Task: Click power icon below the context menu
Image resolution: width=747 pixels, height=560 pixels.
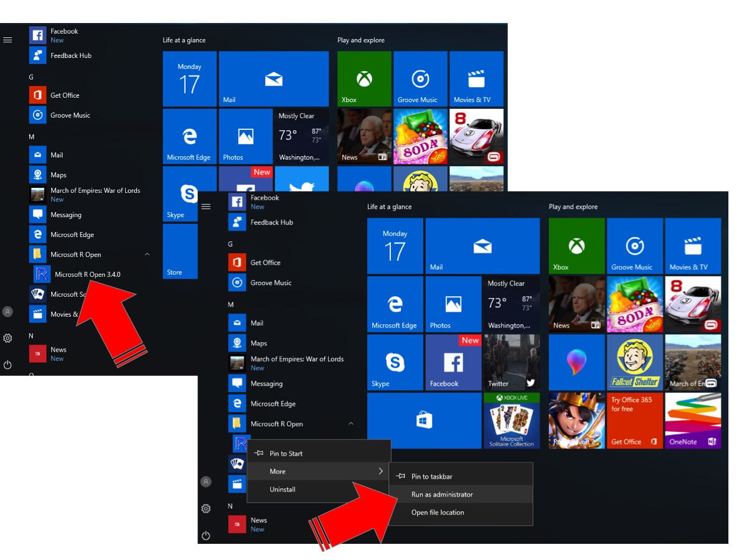Action: tap(206, 536)
